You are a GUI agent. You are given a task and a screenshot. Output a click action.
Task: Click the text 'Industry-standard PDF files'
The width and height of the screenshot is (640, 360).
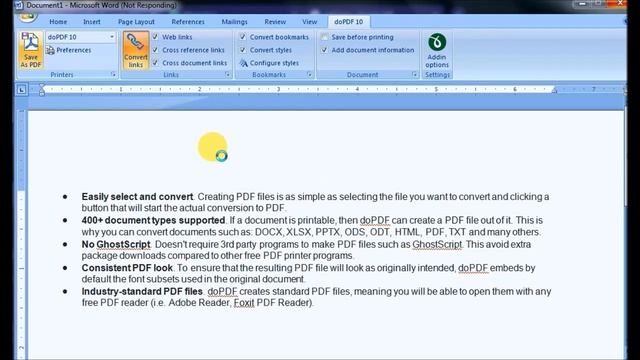(x=142, y=291)
